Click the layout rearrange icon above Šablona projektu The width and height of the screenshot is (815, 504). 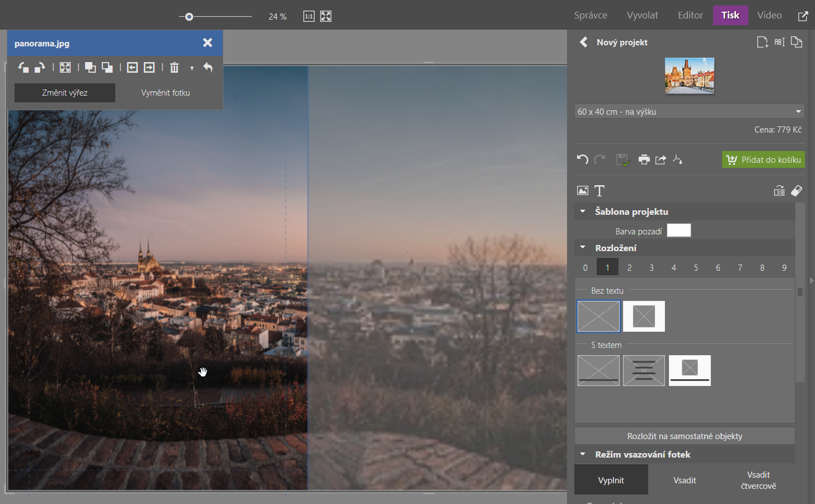(x=779, y=191)
